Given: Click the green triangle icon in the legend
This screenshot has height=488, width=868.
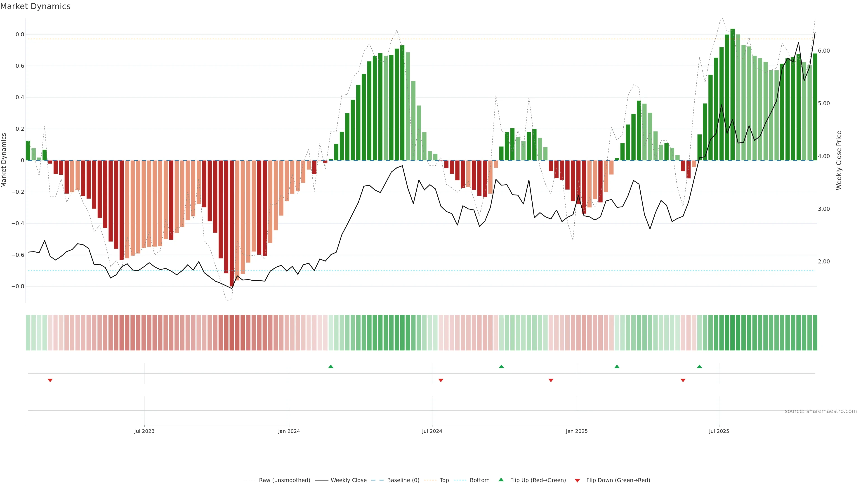Looking at the screenshot, I should pyautogui.click(x=501, y=480).
